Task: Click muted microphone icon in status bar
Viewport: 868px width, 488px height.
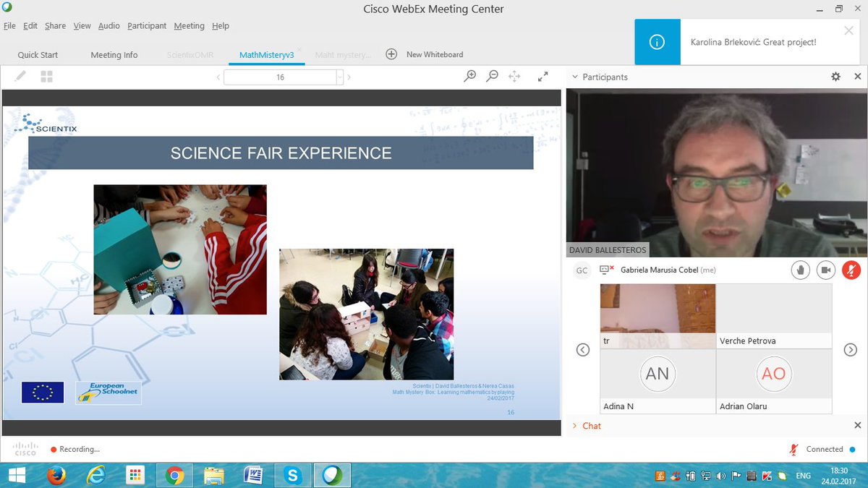Action: click(x=794, y=450)
